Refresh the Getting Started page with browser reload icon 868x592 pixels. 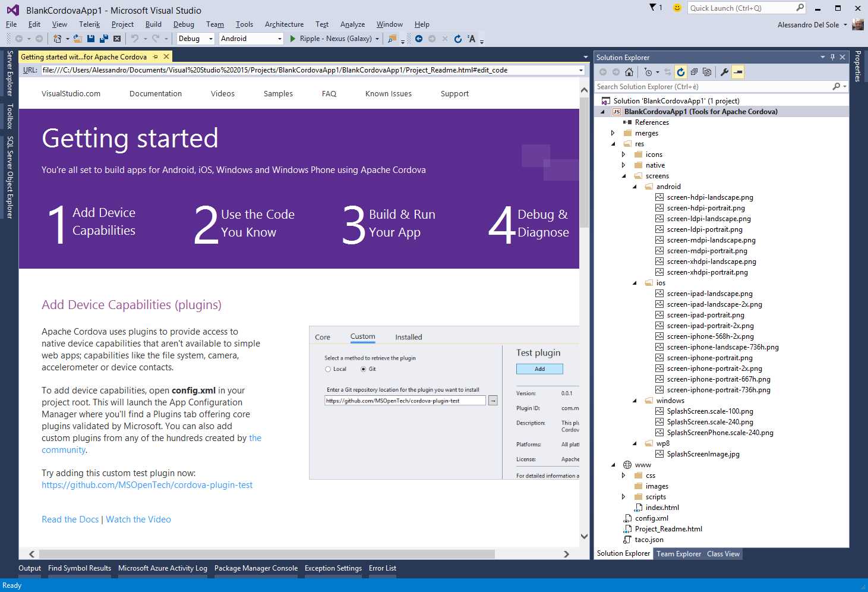tap(457, 38)
